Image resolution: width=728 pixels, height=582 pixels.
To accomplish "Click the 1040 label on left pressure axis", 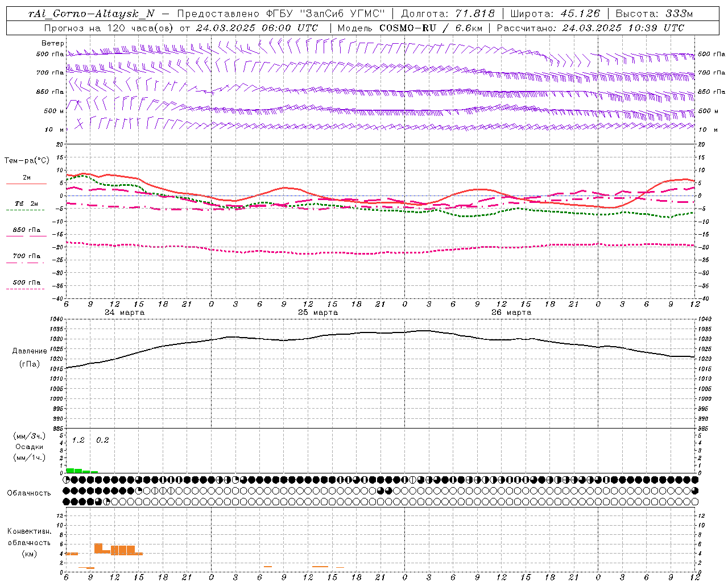I will pyautogui.click(x=56, y=319).
